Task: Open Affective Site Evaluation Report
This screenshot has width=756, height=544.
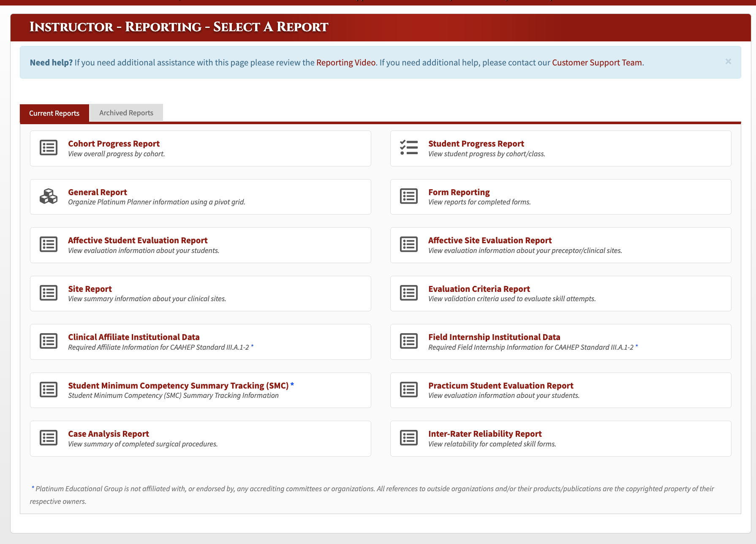Action: tap(490, 240)
